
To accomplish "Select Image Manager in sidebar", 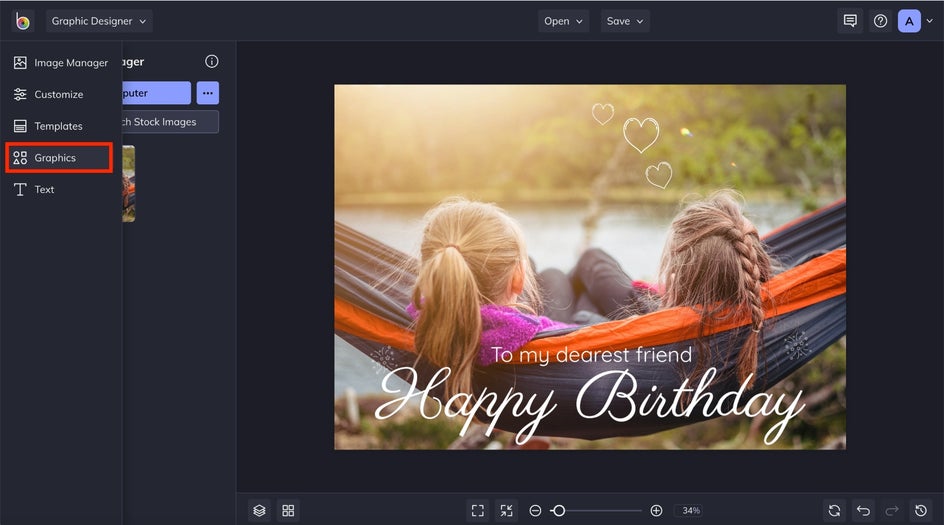I will point(60,63).
